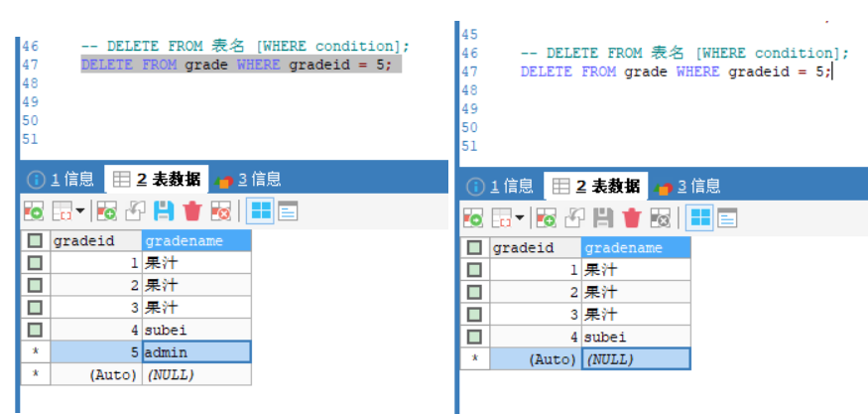Switch to form view in the right pane toolbar
Image resolution: width=868 pixels, height=414 pixels.
[728, 218]
